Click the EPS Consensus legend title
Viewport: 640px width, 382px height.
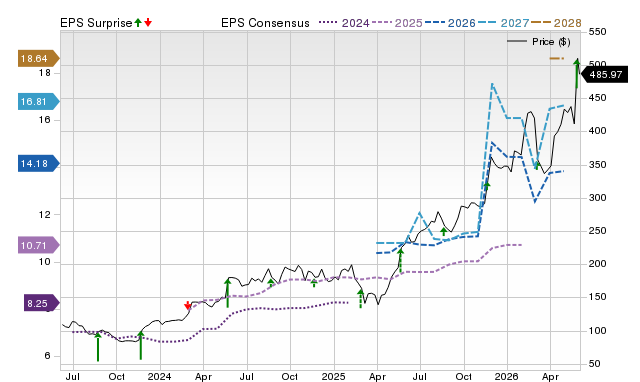pos(265,23)
